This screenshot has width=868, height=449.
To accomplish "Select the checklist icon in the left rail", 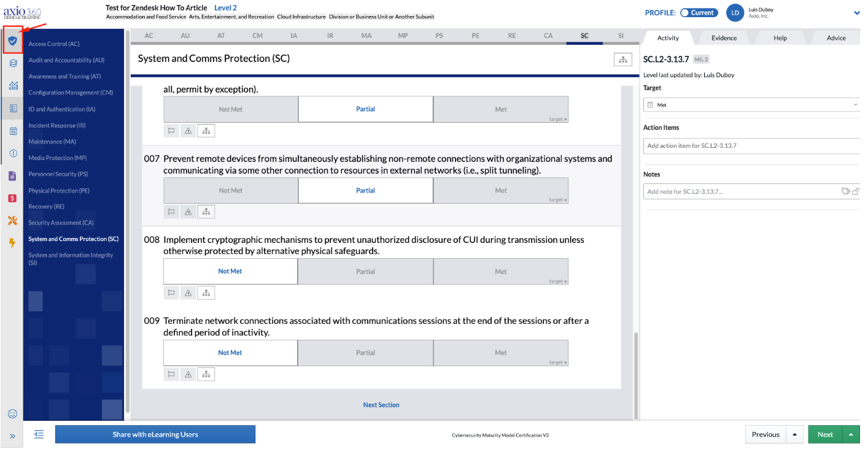I will (13, 108).
